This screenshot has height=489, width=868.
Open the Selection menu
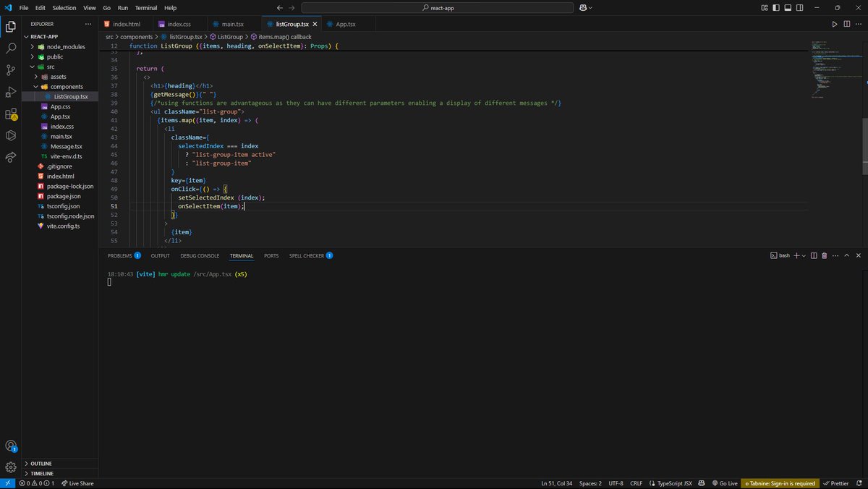coord(64,7)
